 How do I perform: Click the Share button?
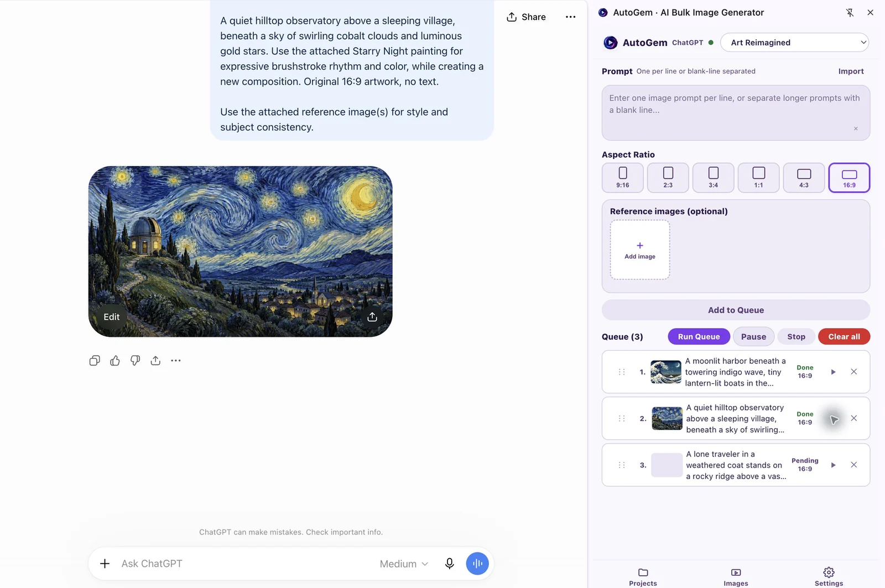click(526, 17)
